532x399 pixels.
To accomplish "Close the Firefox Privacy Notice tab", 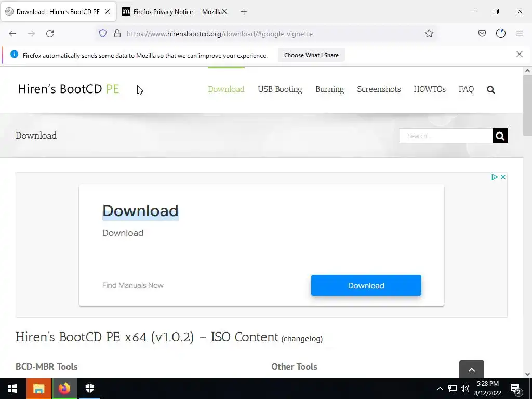I will (x=224, y=11).
